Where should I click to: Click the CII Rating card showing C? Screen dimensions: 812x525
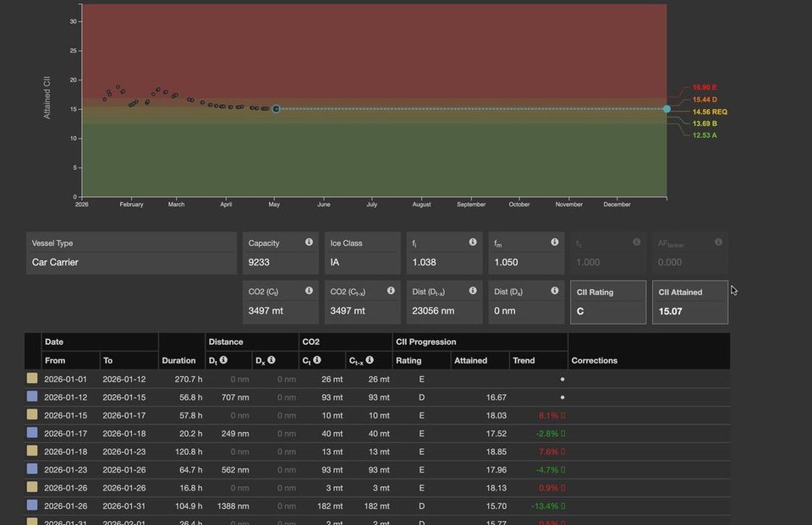(608, 303)
